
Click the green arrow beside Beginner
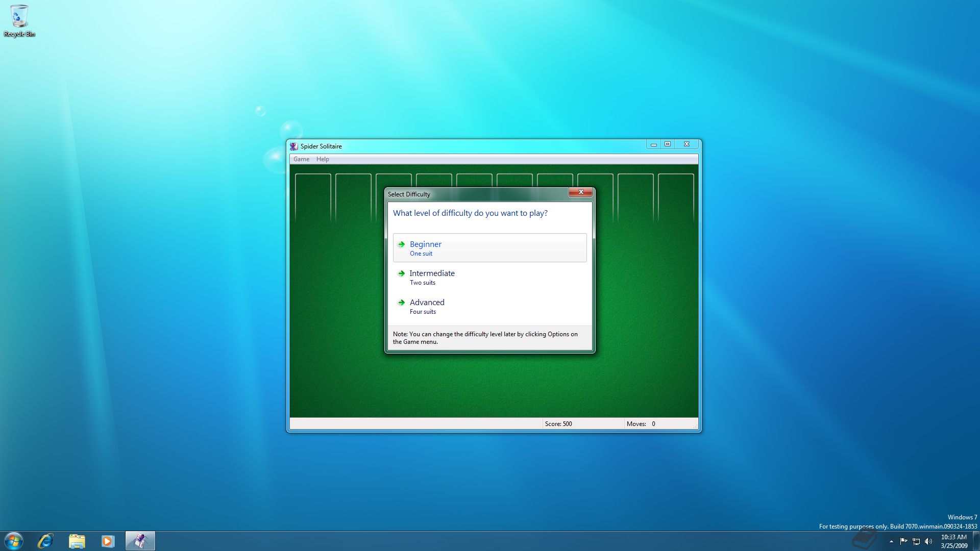(402, 244)
